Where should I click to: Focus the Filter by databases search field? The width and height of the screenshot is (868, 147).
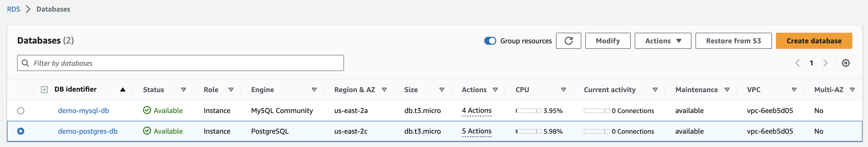click(x=185, y=63)
